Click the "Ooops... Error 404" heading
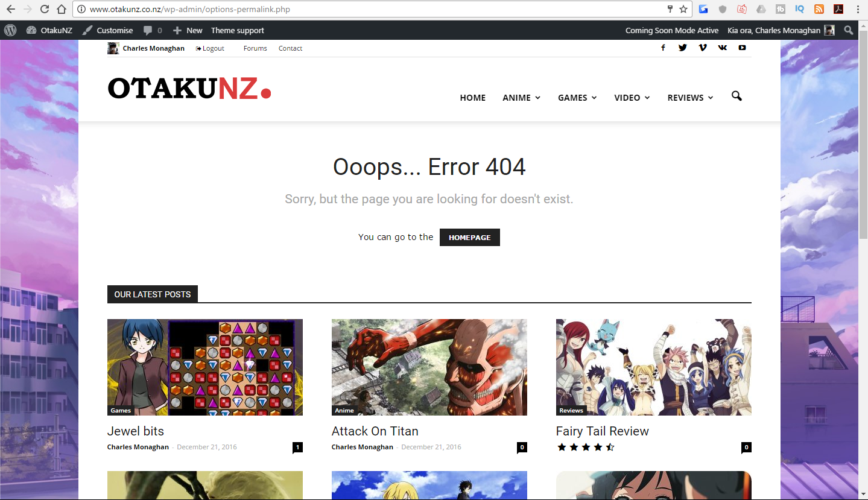 pos(429,167)
